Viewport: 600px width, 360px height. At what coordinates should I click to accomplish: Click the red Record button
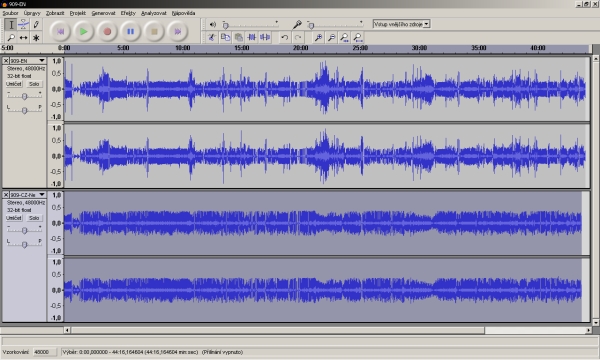click(107, 31)
